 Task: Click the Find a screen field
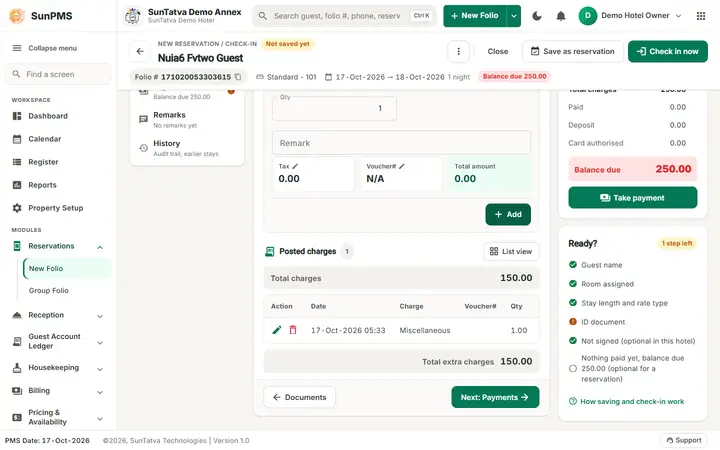pyautogui.click(x=58, y=74)
